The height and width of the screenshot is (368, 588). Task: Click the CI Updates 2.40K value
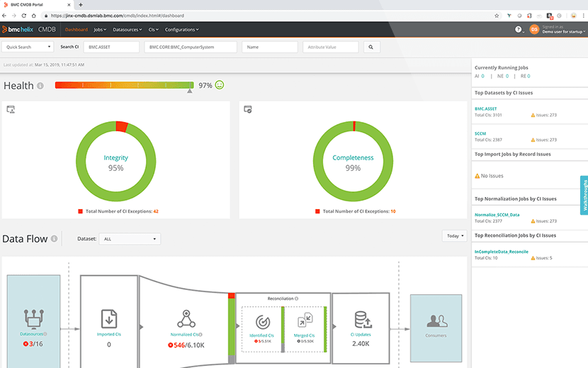click(361, 344)
